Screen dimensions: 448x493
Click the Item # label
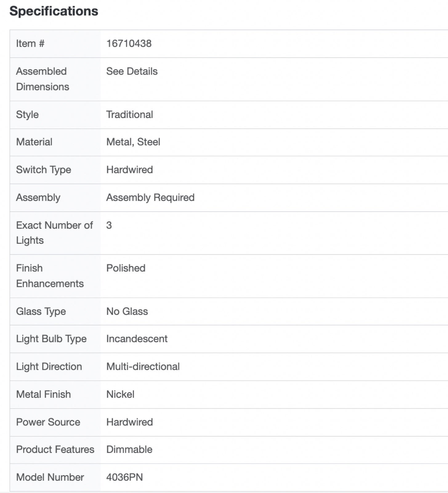(30, 43)
